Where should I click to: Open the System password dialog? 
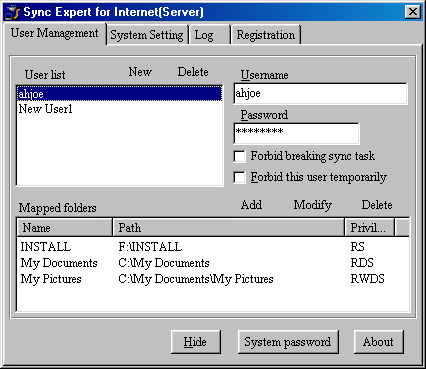point(288,342)
